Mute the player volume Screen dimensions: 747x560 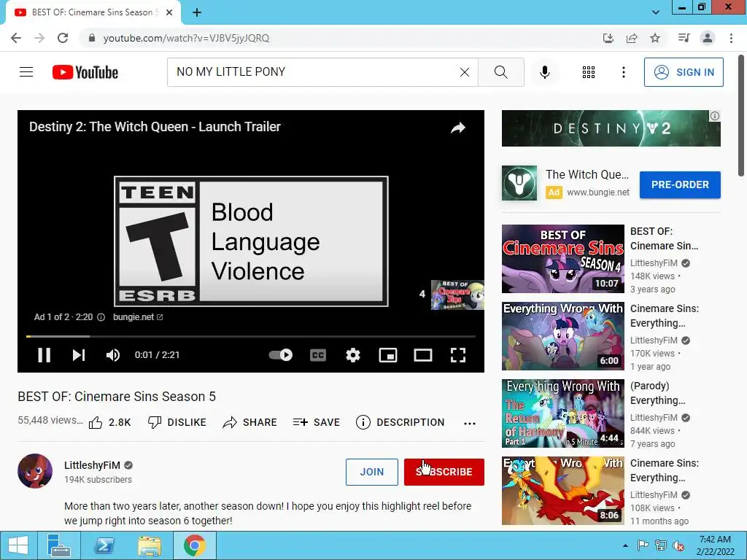click(x=113, y=355)
